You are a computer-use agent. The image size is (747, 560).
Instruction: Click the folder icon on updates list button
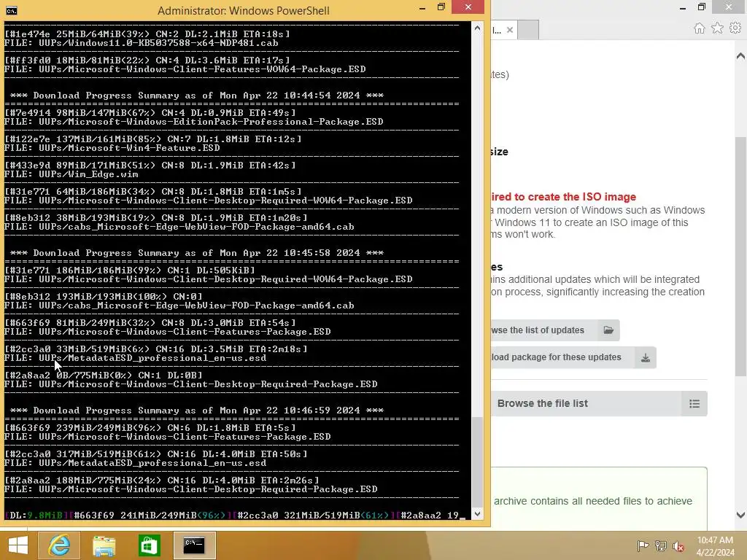point(608,330)
